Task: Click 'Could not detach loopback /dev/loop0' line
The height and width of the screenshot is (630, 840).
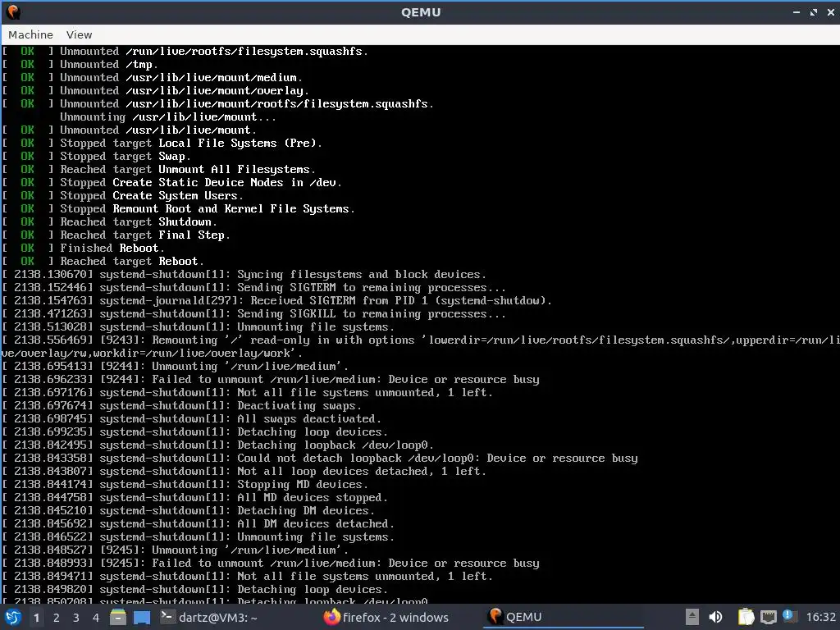Action: tap(320, 459)
